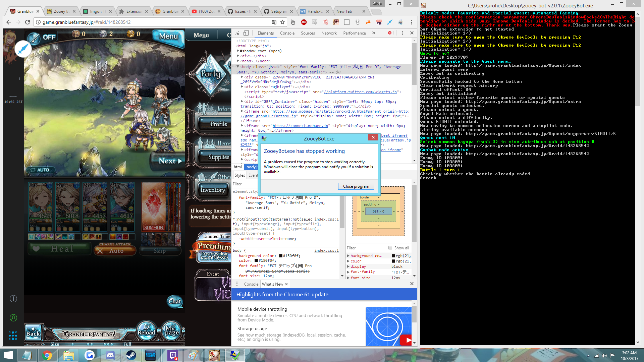644x362 pixels.
Task: Toggle the device toolbar in DevTools
Action: pos(246,33)
